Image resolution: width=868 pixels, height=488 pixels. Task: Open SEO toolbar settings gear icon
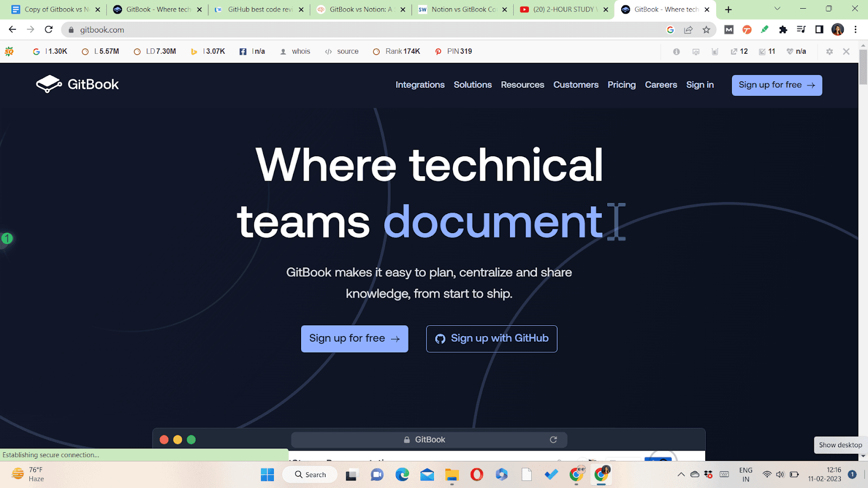click(x=829, y=52)
